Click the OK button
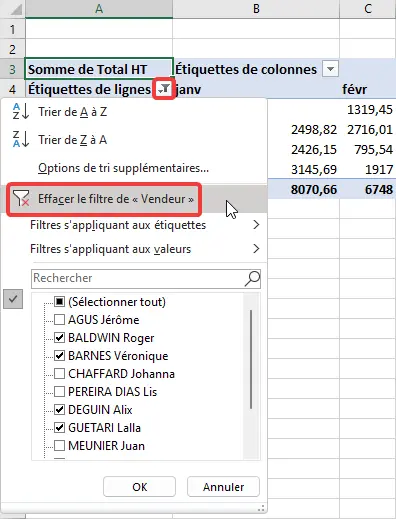Image resolution: width=396 pixels, height=519 pixels. pyautogui.click(x=139, y=487)
